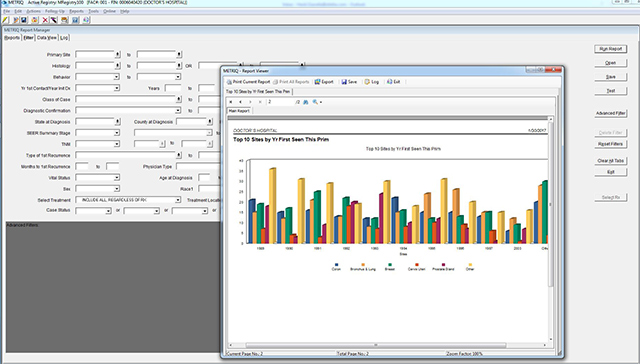
Task: Open the Select Treatment dropdown
Action: click(x=178, y=200)
